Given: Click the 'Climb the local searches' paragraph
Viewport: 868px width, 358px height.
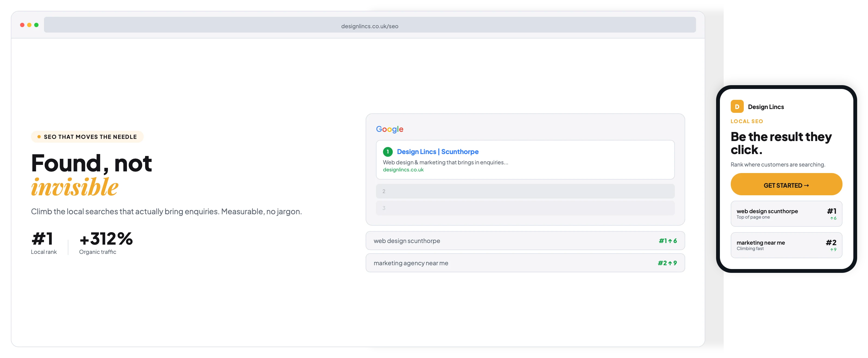Looking at the screenshot, I should (166, 212).
